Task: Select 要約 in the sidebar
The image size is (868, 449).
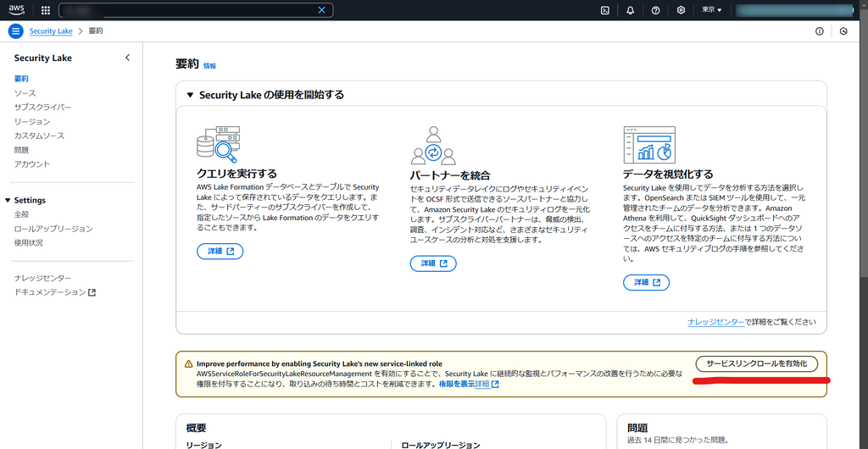Action: [21, 79]
